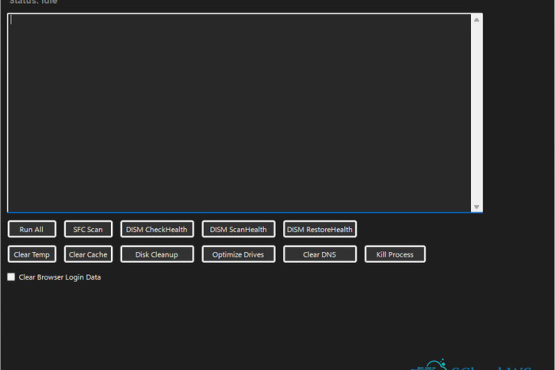Click the Run All button
The height and width of the screenshot is (370, 555).
point(32,229)
